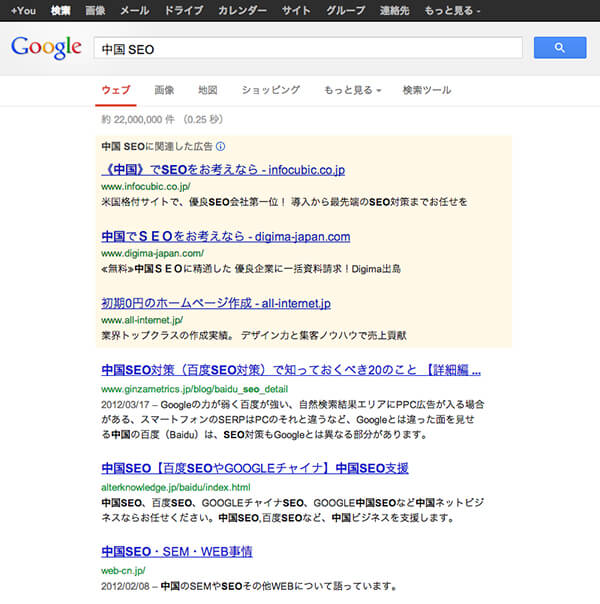The width and height of the screenshot is (600, 604).
Task: Select ドライブ in the top bar
Action: coord(183,10)
